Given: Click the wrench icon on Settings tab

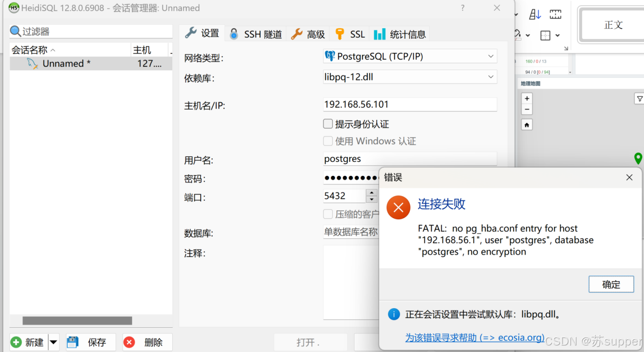Looking at the screenshot, I should tap(190, 33).
